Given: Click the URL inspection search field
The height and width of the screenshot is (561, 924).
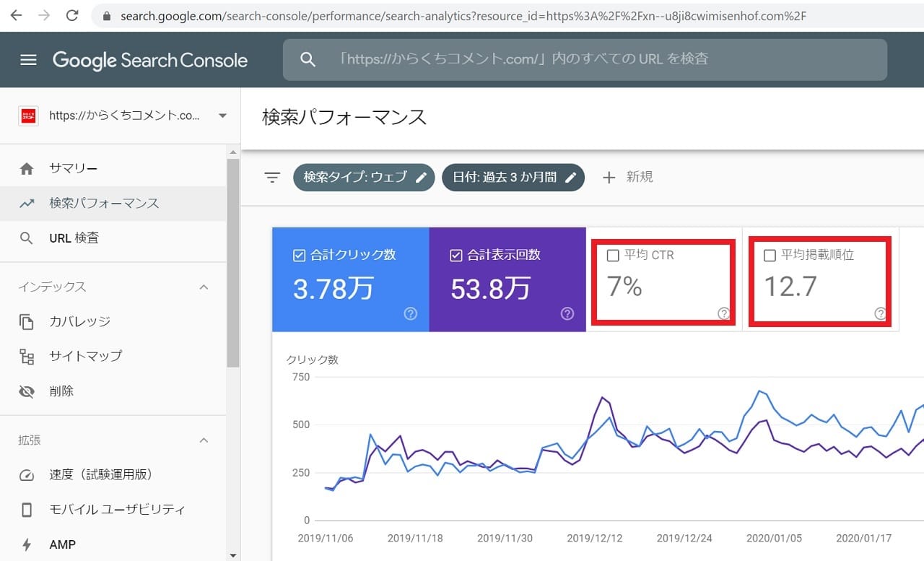Looking at the screenshot, I should [585, 59].
